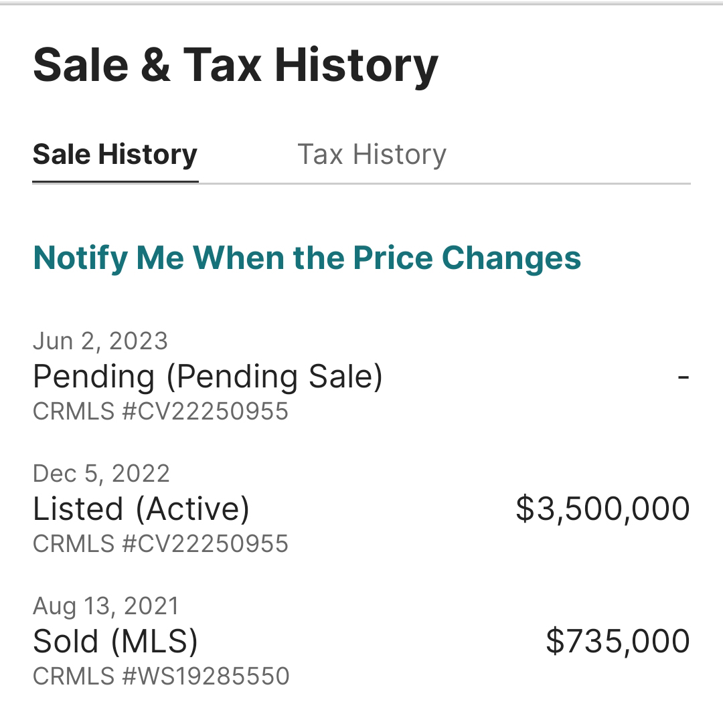Click the dash price for Pending sale
This screenshot has height=728, width=723.
[x=683, y=376]
